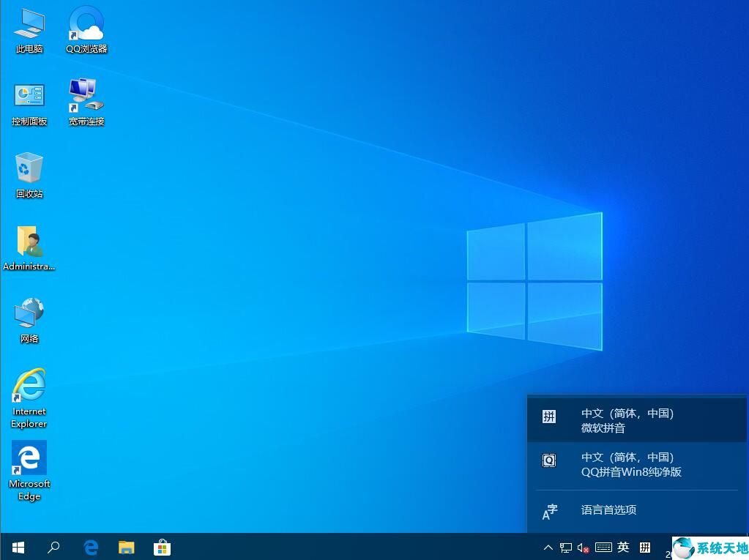The width and height of the screenshot is (749, 560).
Task: Click the Start button
Action: coord(18,547)
